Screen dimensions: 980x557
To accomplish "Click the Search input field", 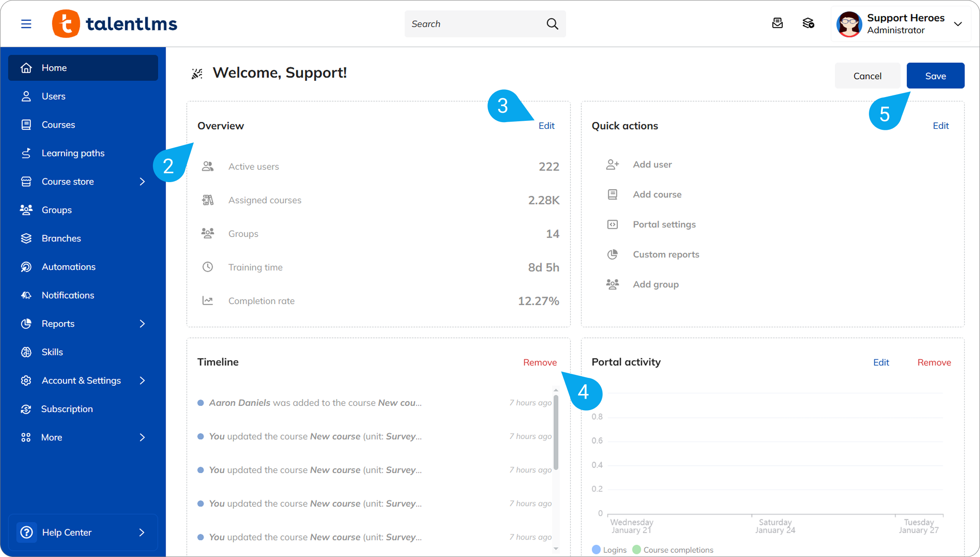I will click(x=475, y=24).
